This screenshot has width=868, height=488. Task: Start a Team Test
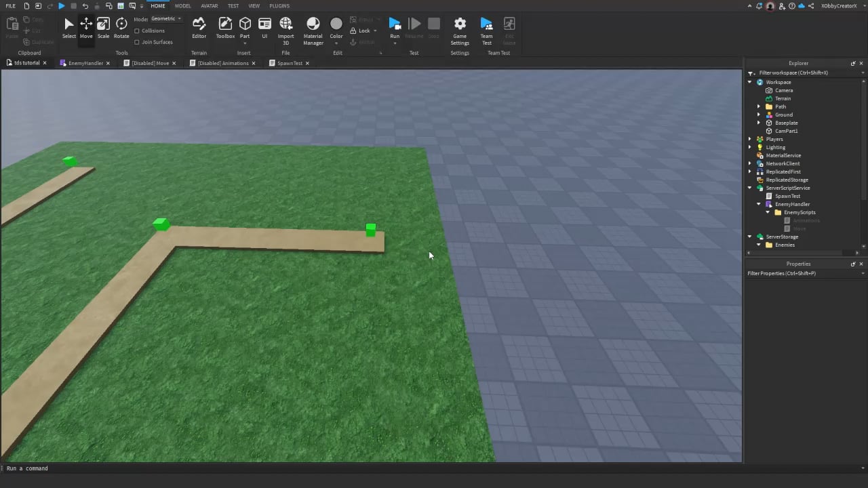[486, 31]
